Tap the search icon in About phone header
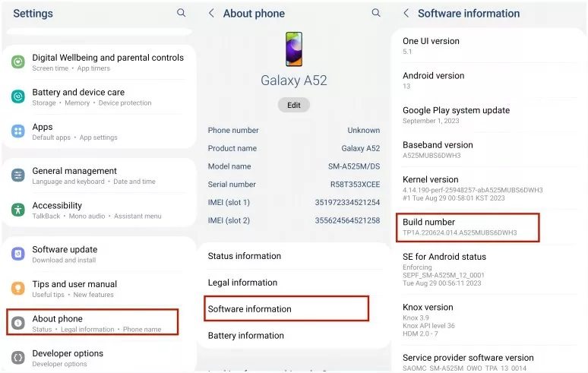 point(376,13)
